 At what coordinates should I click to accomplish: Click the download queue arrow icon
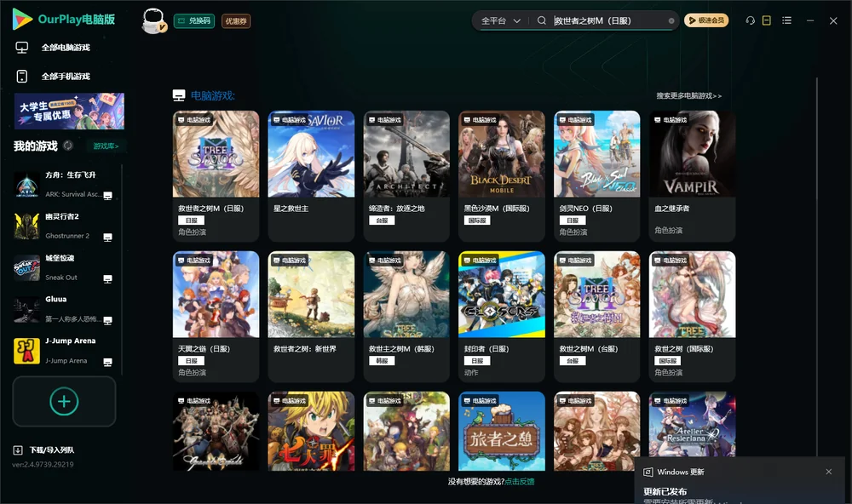pos(17,450)
